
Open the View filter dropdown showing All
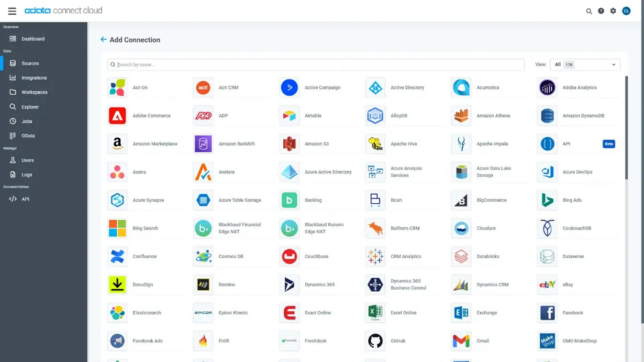click(x=585, y=64)
